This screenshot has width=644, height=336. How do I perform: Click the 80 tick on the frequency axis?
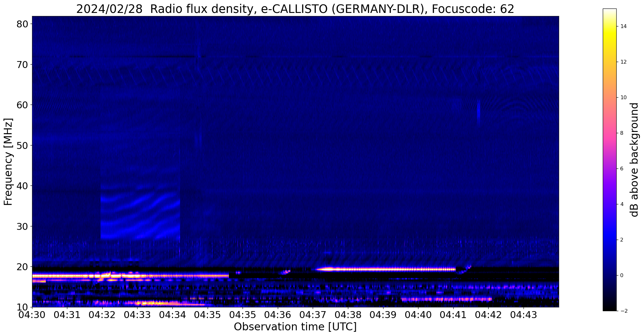(23, 24)
